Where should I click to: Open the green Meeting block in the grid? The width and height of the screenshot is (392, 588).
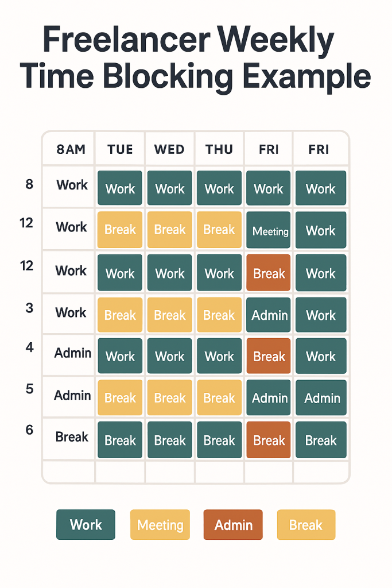click(x=269, y=231)
